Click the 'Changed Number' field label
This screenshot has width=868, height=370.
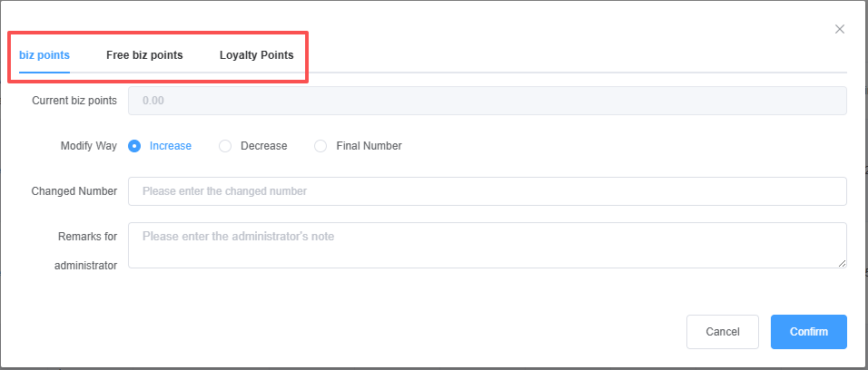click(74, 191)
